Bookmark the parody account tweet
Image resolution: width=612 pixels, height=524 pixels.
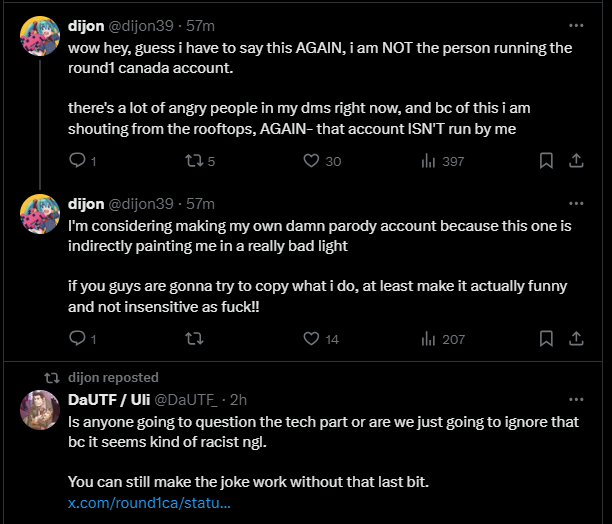[546, 339]
